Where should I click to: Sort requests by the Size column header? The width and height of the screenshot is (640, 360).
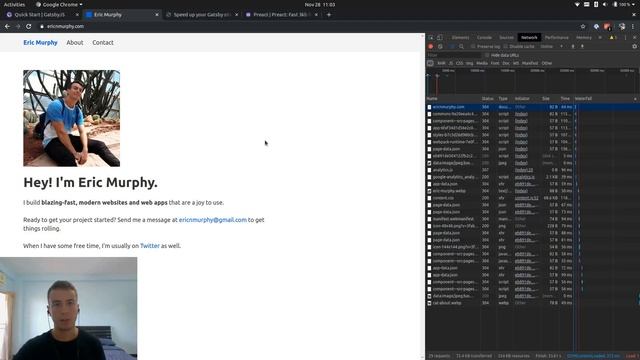546,98
